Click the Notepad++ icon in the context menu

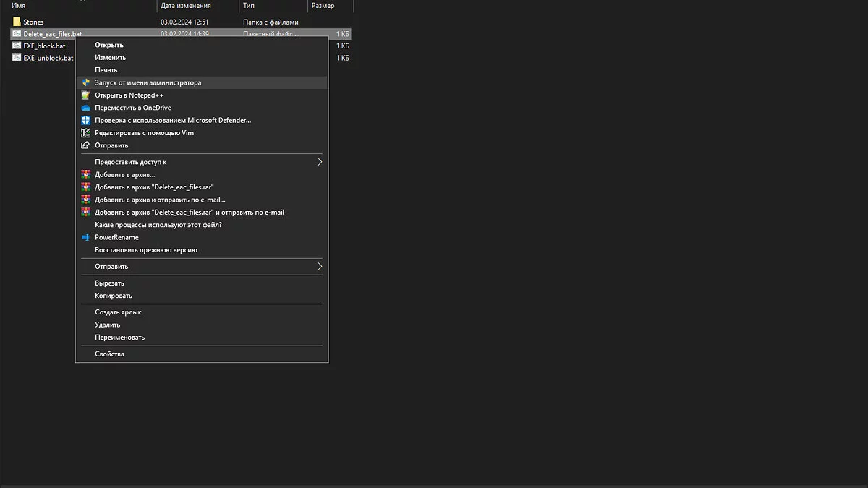(85, 95)
